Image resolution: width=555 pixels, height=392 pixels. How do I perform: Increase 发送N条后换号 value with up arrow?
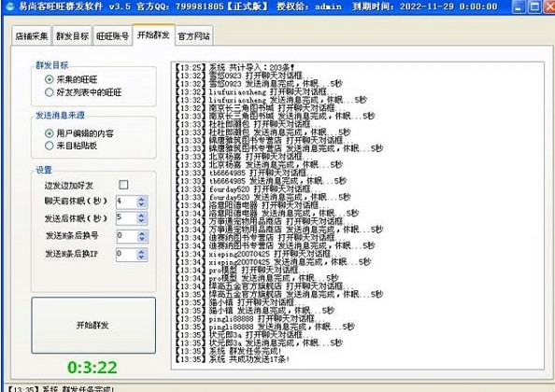coord(142,233)
